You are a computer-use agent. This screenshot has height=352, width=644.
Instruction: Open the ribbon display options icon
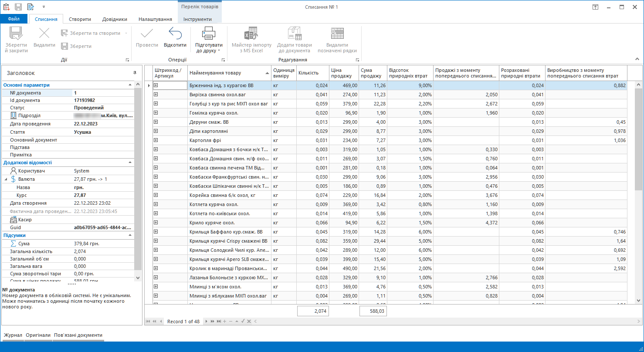[x=595, y=7]
